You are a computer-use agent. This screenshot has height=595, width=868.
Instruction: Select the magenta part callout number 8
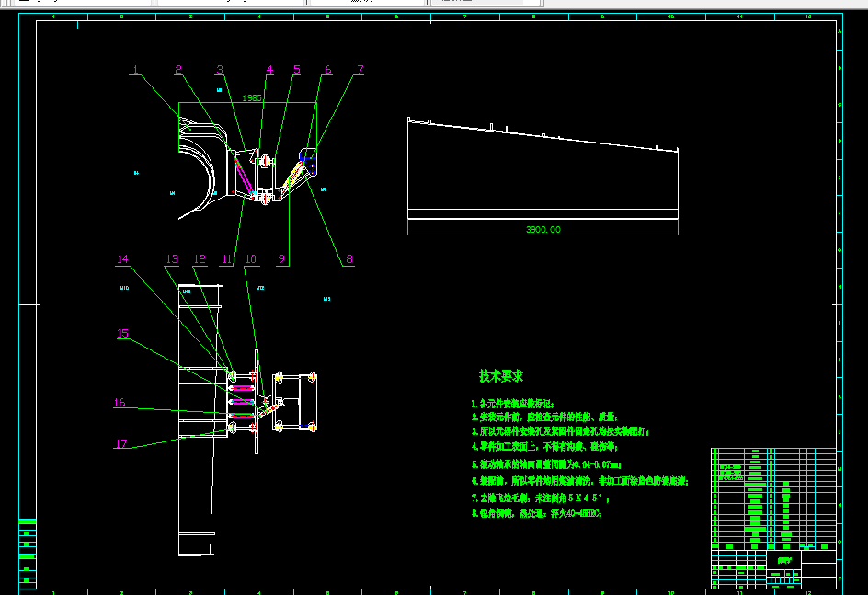coord(349,259)
